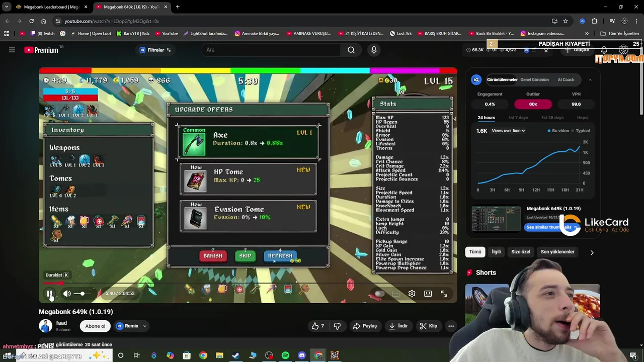Image resolution: width=644 pixels, height=362 pixels.
Task: Select the AI Coach tab
Action: (x=566, y=79)
